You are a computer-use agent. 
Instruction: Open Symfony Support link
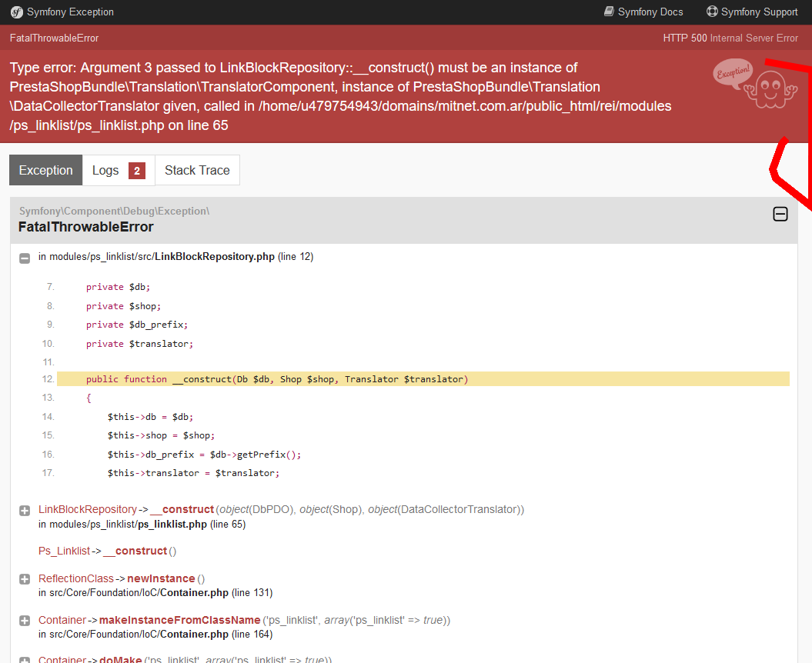click(x=753, y=12)
